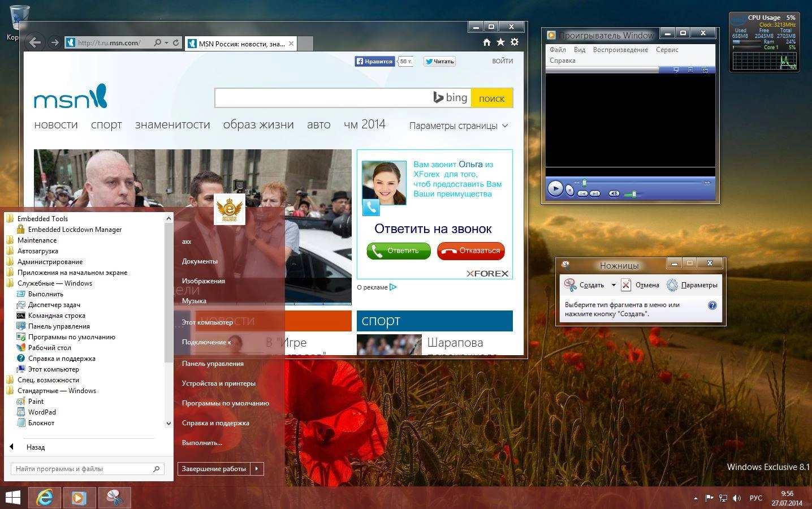Open Командная строка from programs list

tap(51, 316)
